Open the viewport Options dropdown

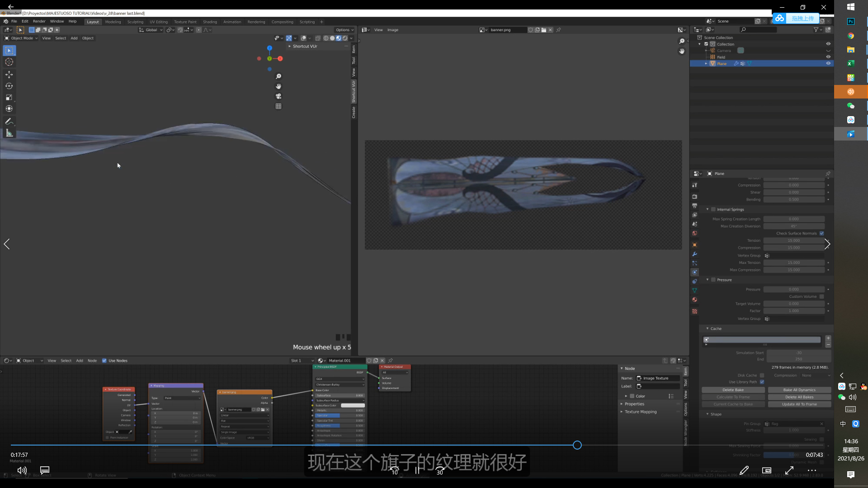click(344, 30)
